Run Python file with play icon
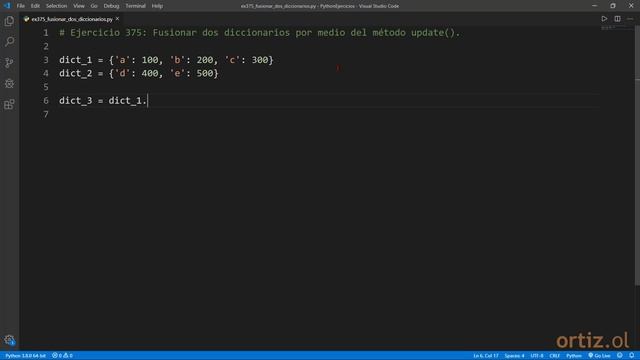Image resolution: width=640 pixels, height=360 pixels. [x=604, y=19]
